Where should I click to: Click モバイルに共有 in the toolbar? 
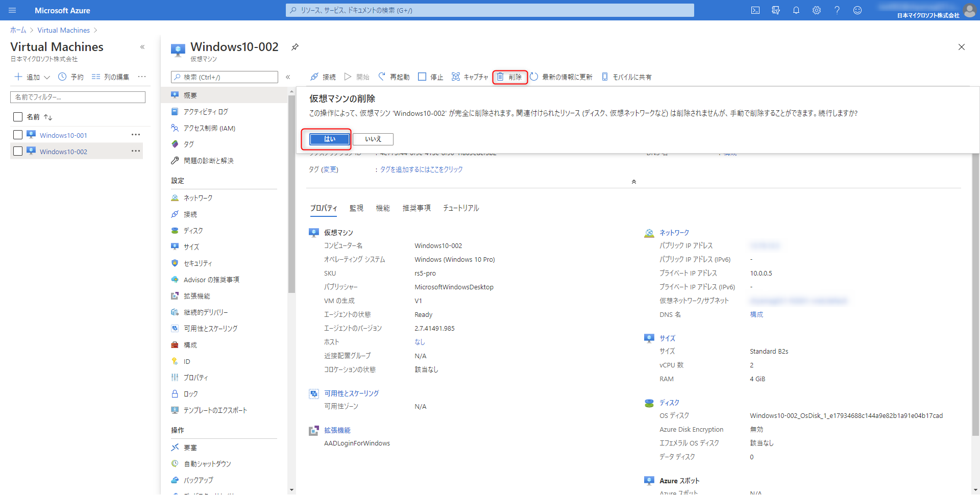tap(626, 77)
